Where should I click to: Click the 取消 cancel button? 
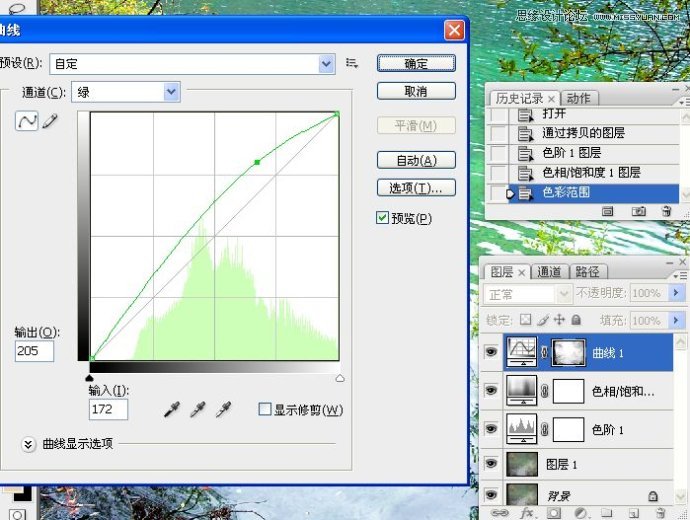[416, 91]
